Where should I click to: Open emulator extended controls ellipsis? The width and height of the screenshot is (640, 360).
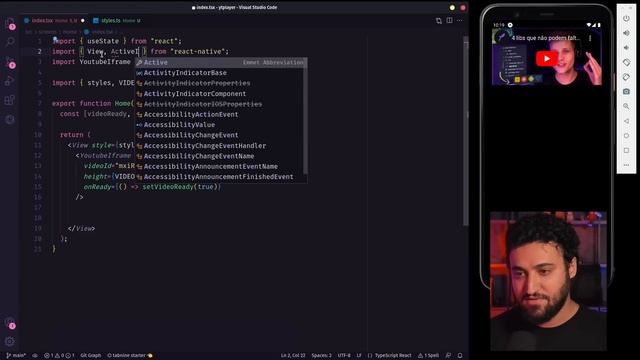pos(626,165)
